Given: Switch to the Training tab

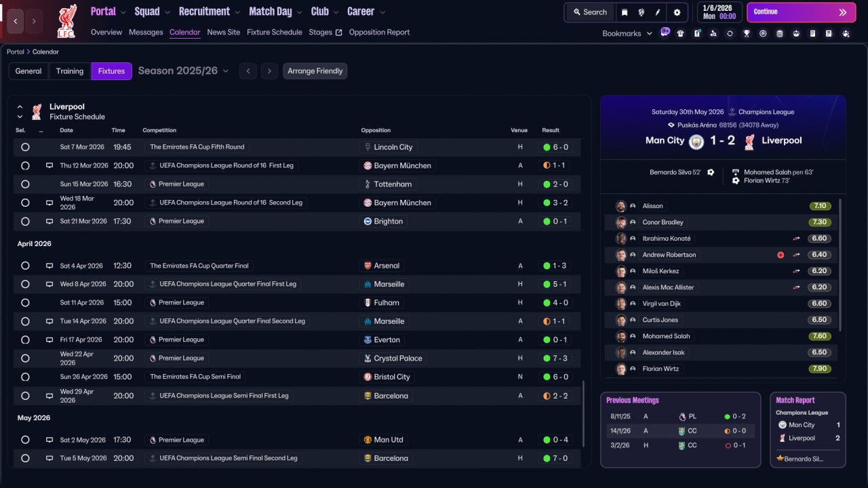Looking at the screenshot, I should coord(70,71).
